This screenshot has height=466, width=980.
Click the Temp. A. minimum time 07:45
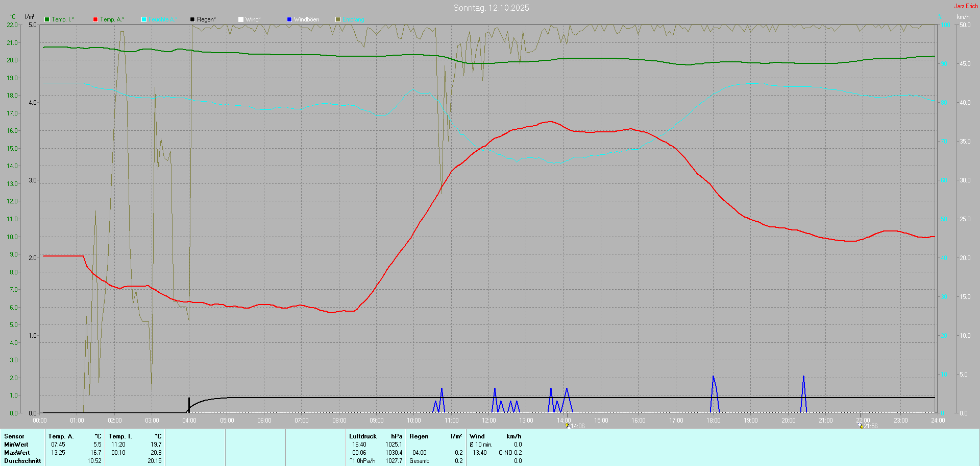(58, 445)
